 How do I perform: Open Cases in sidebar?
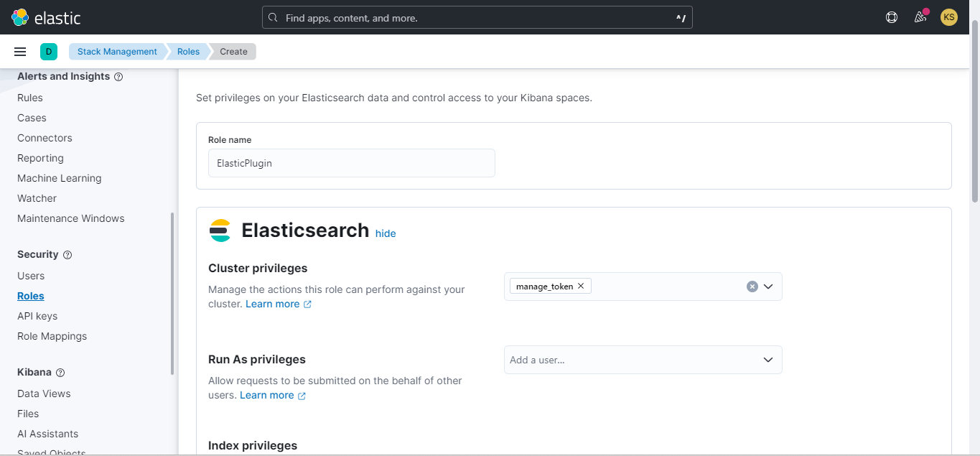(x=32, y=118)
